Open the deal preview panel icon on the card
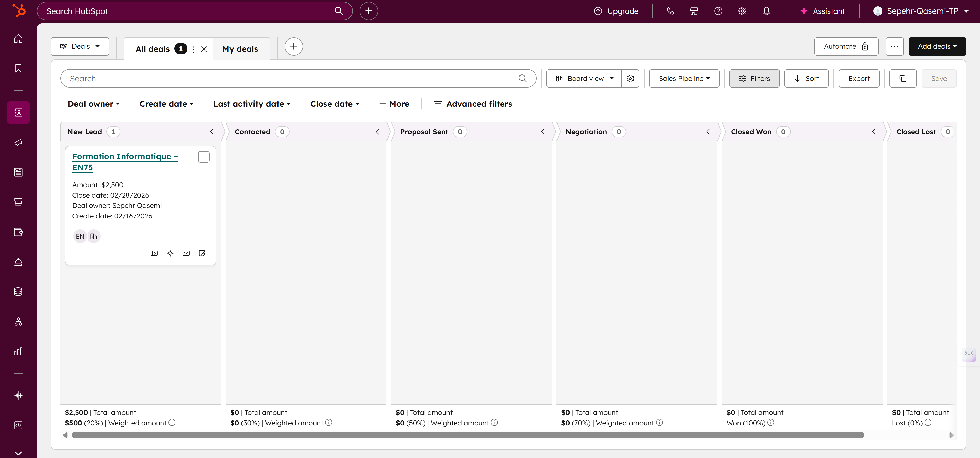The height and width of the screenshot is (458, 980). tap(154, 253)
